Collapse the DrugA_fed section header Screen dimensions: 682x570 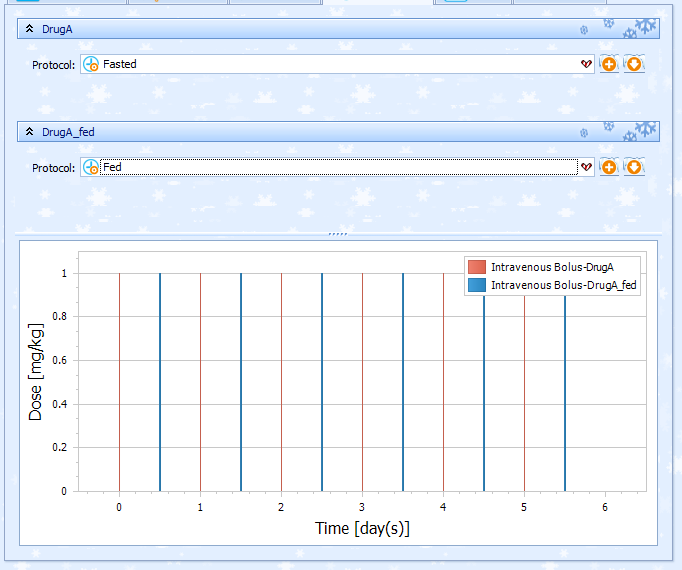[x=30, y=131]
